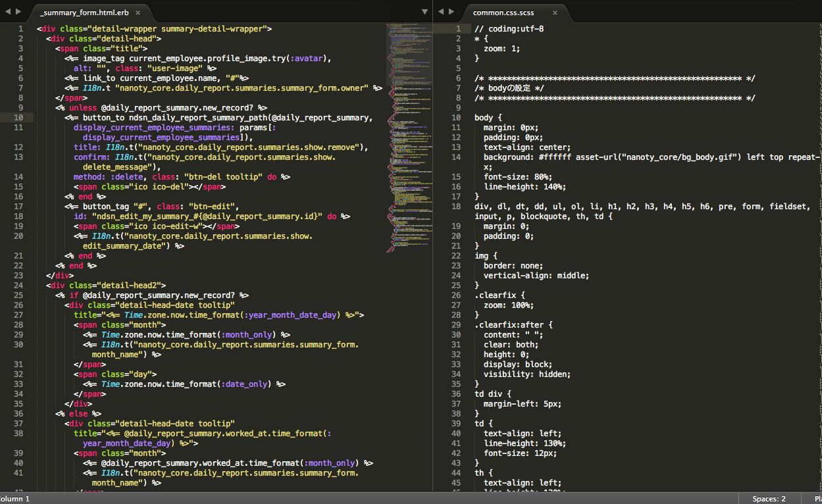Click the ".clearfix:after {" selector

(514, 325)
